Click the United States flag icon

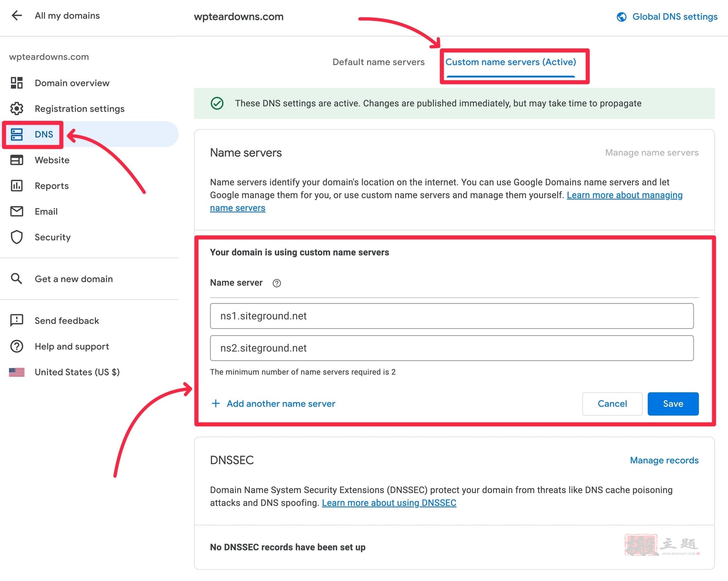click(17, 372)
